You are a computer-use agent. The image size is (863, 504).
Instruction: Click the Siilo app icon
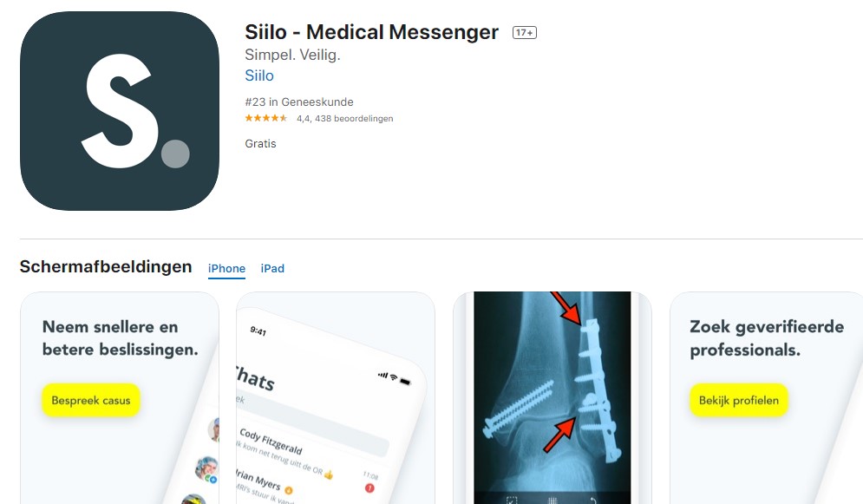click(x=120, y=110)
